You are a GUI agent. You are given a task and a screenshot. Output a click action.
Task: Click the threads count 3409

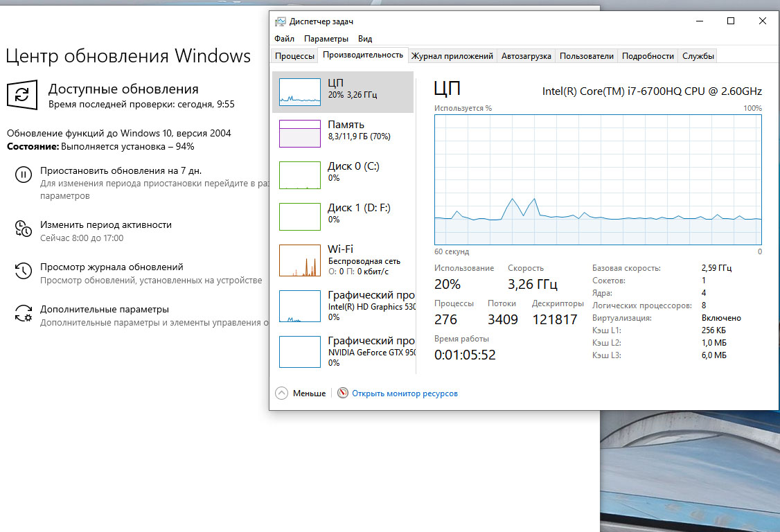click(x=502, y=319)
